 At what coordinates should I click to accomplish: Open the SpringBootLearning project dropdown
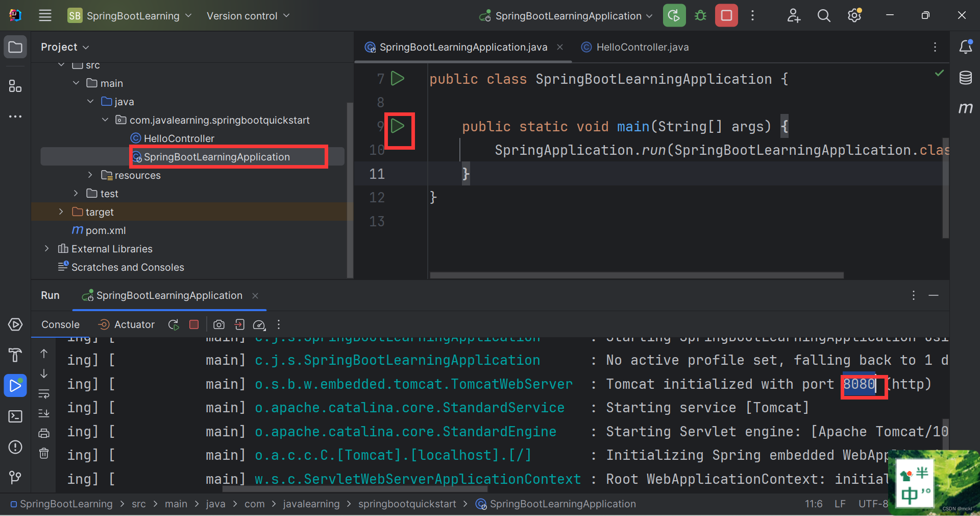click(130, 15)
